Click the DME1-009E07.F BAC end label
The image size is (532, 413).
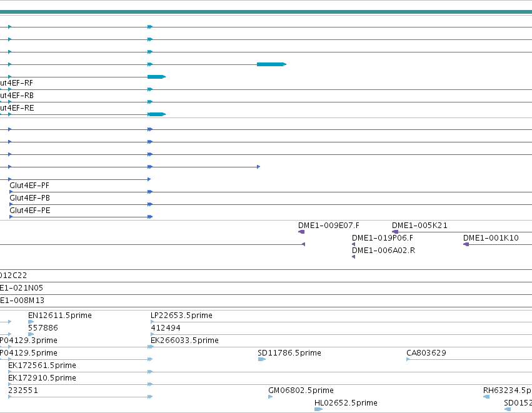(x=329, y=226)
